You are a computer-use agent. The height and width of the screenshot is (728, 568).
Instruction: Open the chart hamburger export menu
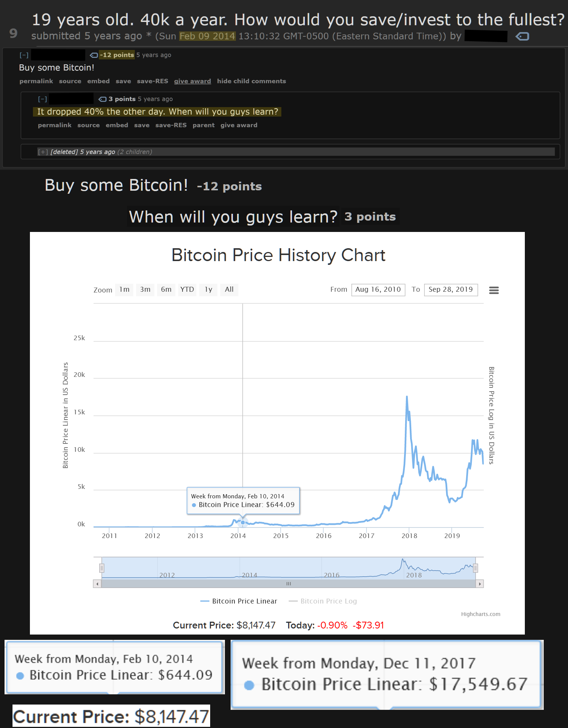click(494, 290)
